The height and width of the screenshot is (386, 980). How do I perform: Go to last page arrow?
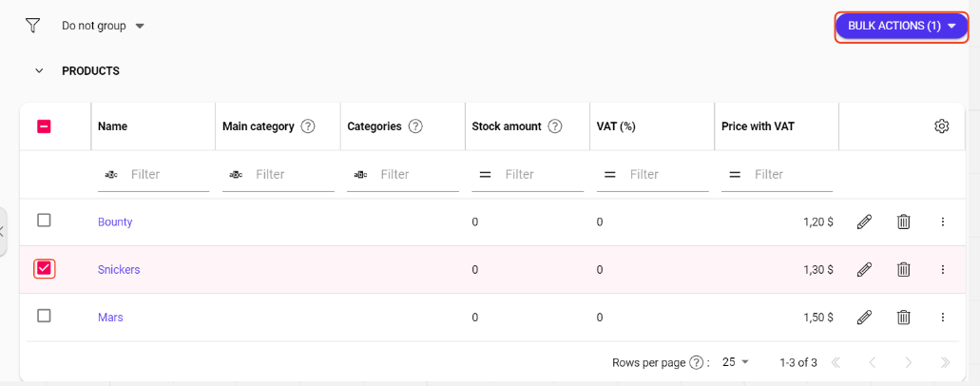(945, 362)
